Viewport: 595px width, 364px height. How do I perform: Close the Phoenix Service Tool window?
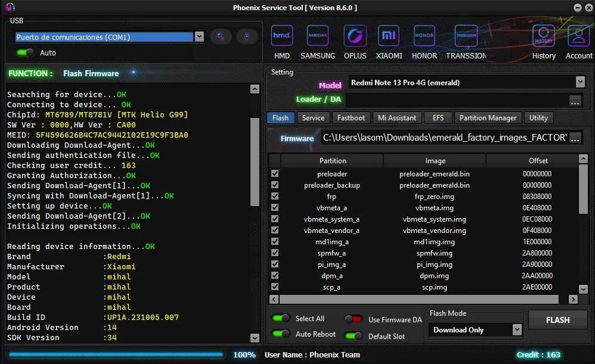click(589, 8)
